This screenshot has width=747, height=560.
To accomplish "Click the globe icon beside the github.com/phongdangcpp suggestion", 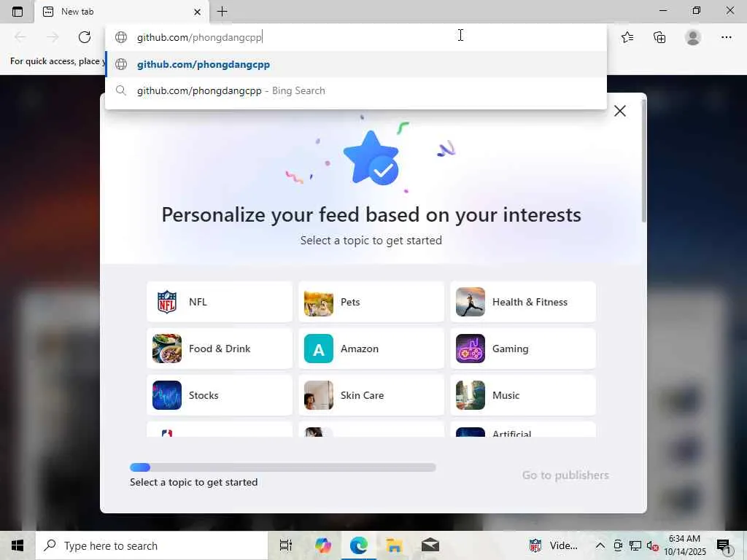I will (x=121, y=64).
